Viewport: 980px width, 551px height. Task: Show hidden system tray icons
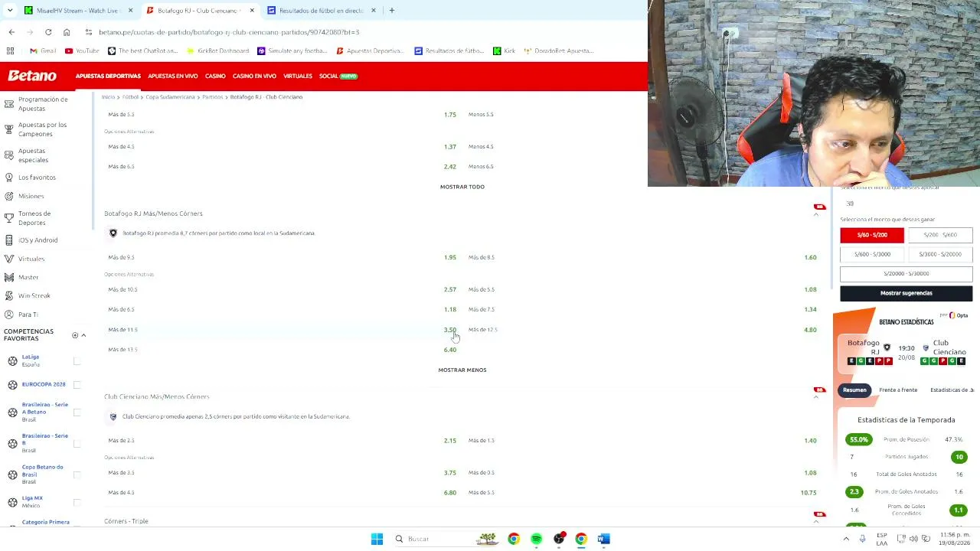pyautogui.click(x=846, y=539)
